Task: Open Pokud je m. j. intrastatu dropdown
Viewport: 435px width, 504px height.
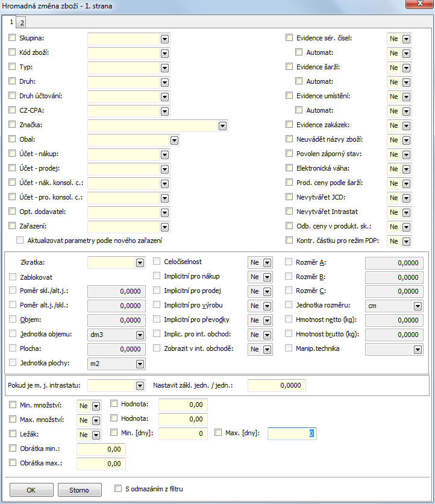Action: (140, 386)
